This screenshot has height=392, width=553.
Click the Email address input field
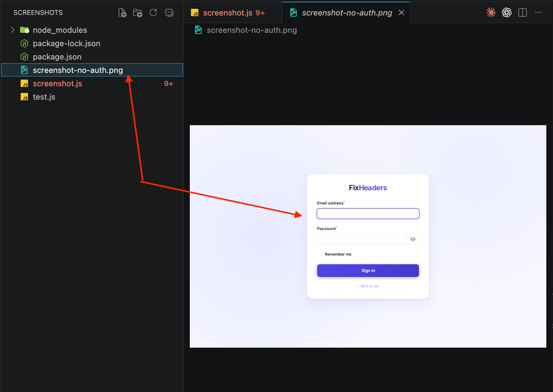pyautogui.click(x=368, y=213)
